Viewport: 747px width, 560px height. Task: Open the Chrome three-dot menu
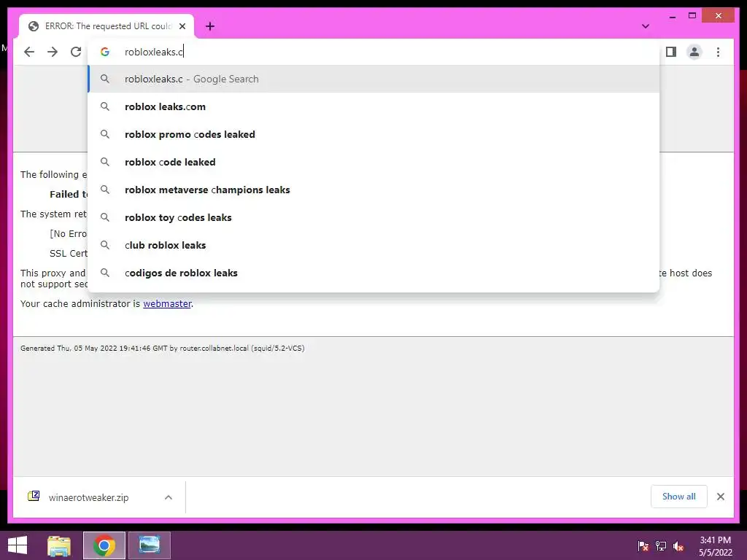coord(718,52)
